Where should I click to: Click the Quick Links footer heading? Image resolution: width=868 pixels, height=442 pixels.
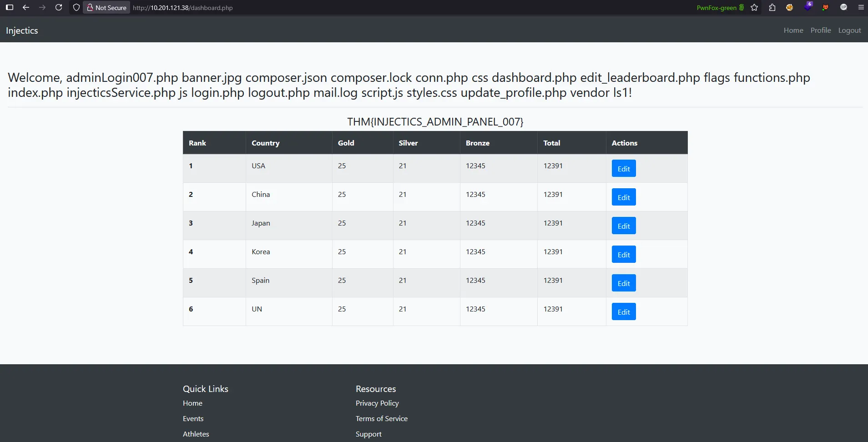tap(206, 389)
